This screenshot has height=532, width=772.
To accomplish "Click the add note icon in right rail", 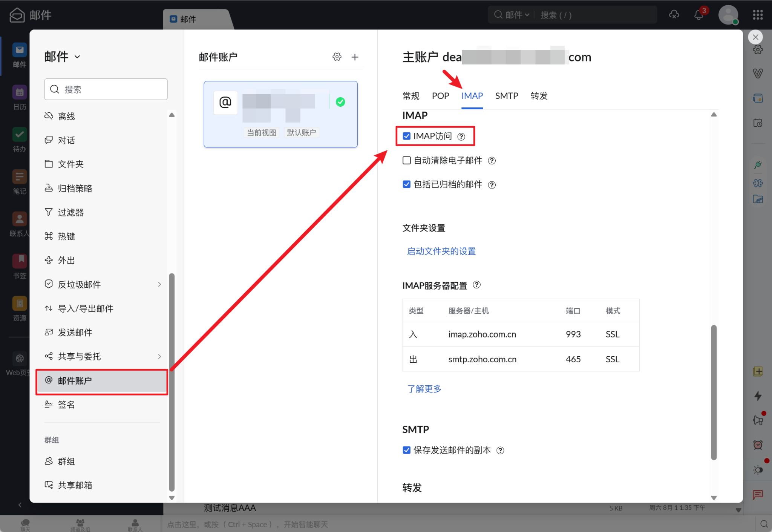I will [x=758, y=371].
